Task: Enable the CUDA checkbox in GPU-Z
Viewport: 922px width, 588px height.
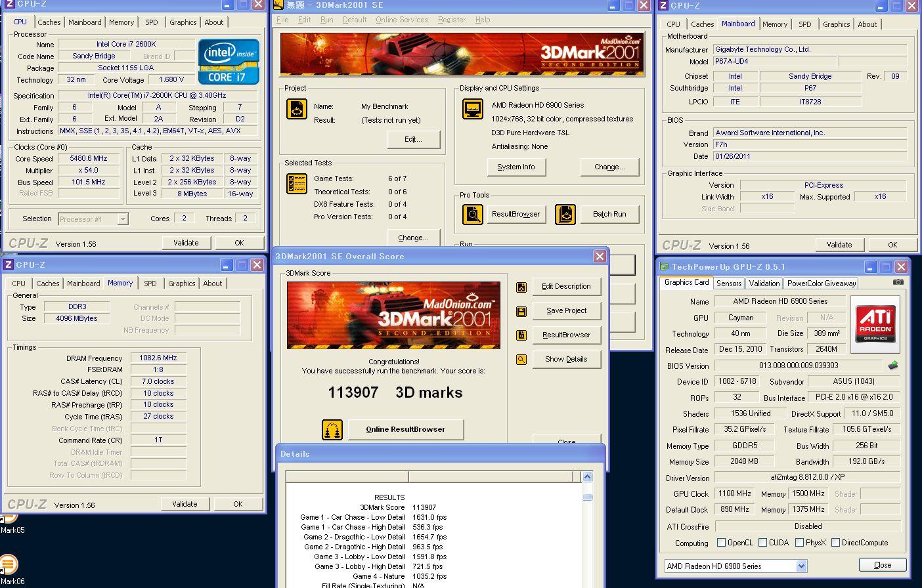Action: (762, 543)
